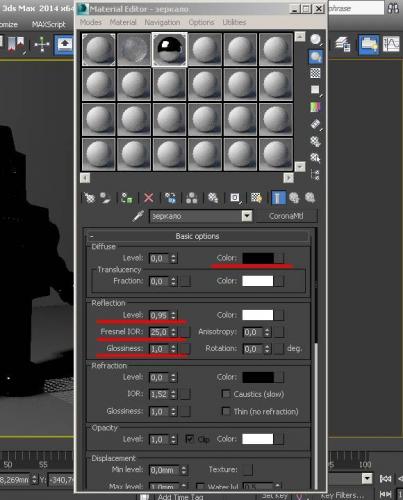Click Show Shaded Material in Viewport icon

pyautogui.click(x=256, y=198)
